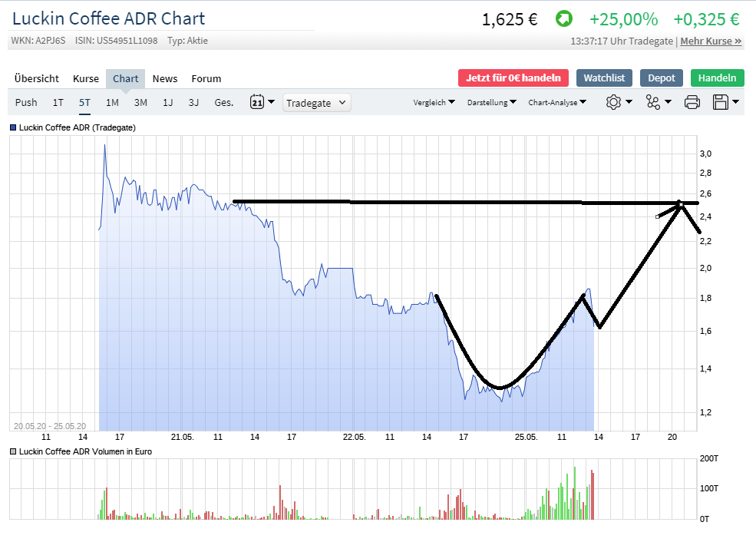Click the 3,0 price axis label

(705, 154)
